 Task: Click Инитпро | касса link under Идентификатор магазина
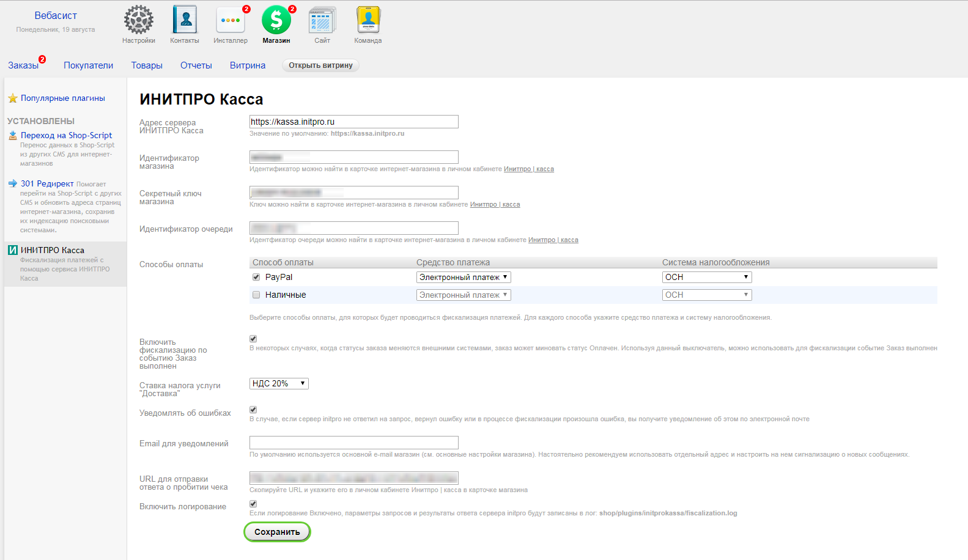point(529,169)
